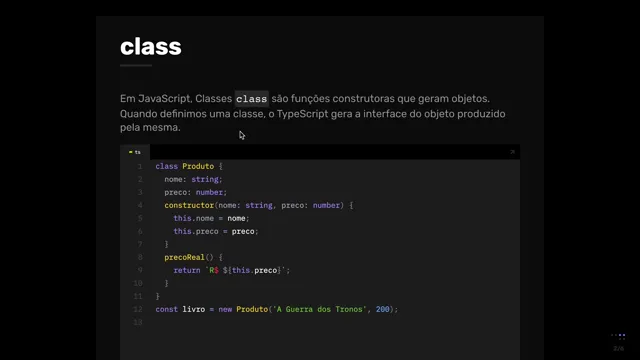Click the slide navigation dots grid icon
Viewport: 640px width, 360px height.
tap(618, 337)
